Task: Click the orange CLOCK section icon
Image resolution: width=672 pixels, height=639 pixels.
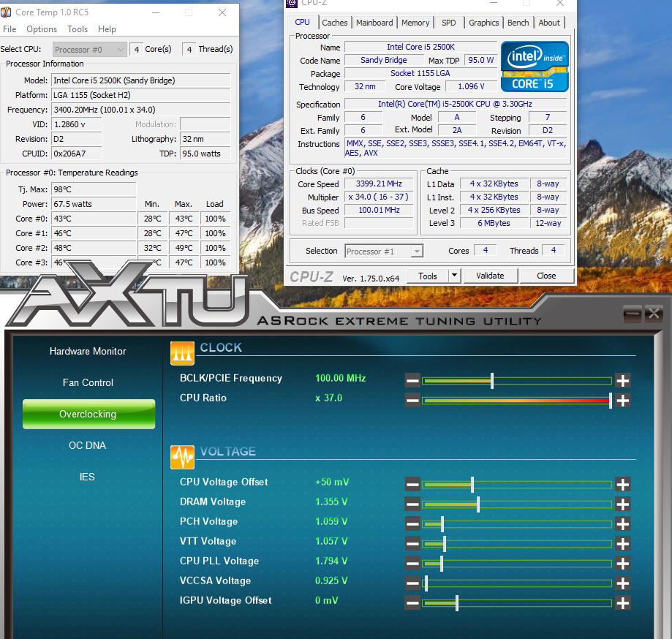Action: (182, 353)
